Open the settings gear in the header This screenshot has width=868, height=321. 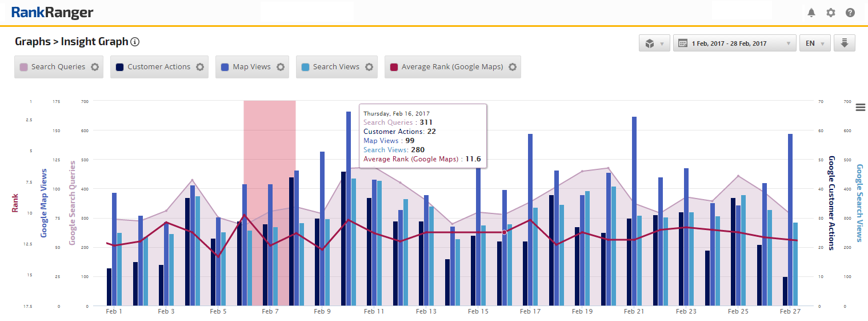(831, 13)
